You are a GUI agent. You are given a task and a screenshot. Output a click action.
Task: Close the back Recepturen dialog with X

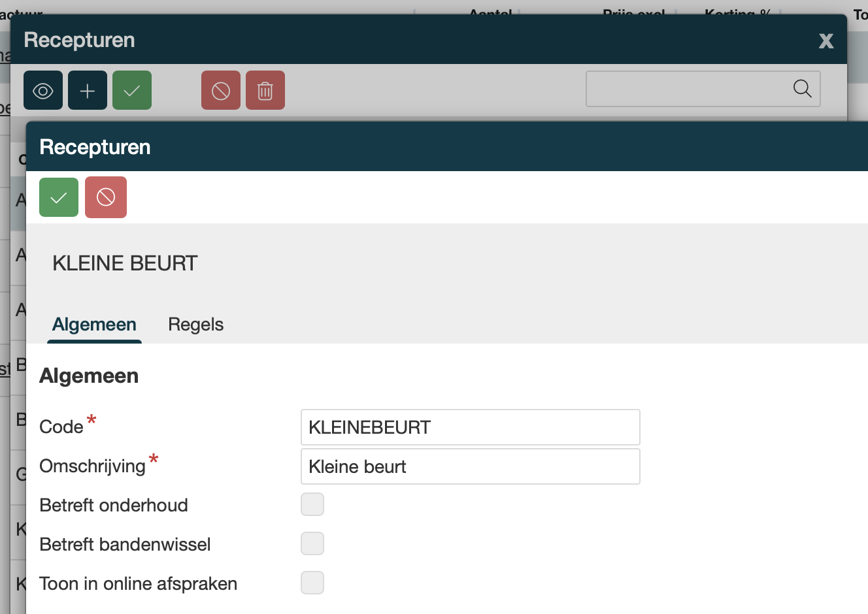pos(826,41)
